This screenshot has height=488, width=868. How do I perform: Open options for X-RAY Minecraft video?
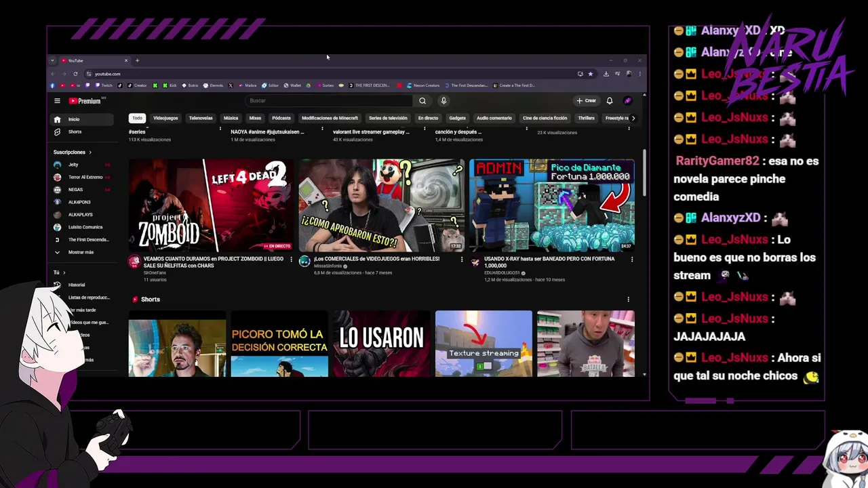coord(632,260)
